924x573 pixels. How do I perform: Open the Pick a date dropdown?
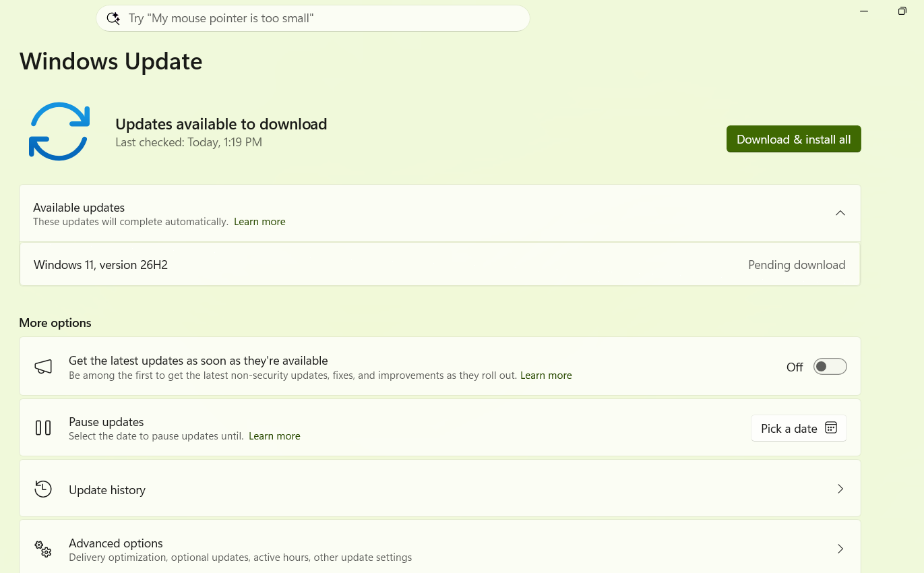tap(799, 428)
